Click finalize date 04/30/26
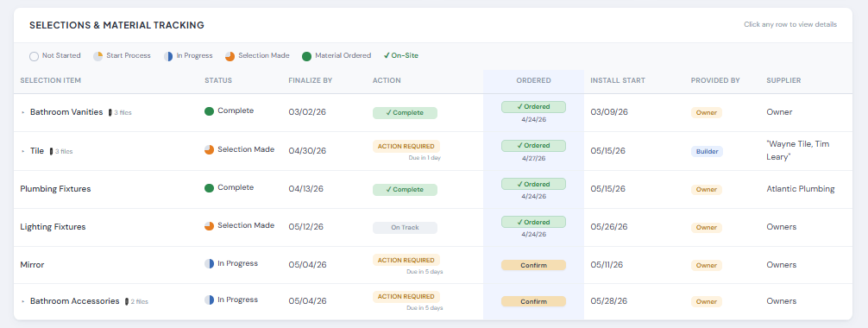868x328 pixels. 307,151
